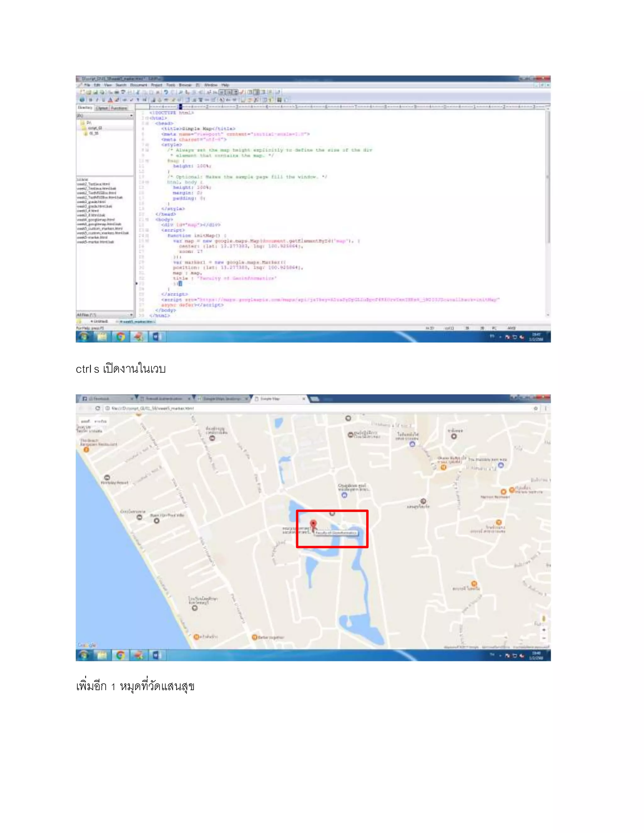This screenshot has width=644, height=833.
Task: Click the Undo toolbar icon
Action: click(166, 92)
